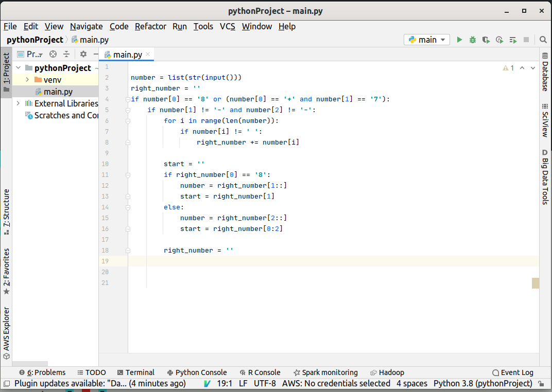Go to previous highlighted error arrow
The width and height of the screenshot is (552, 392).
point(522,68)
